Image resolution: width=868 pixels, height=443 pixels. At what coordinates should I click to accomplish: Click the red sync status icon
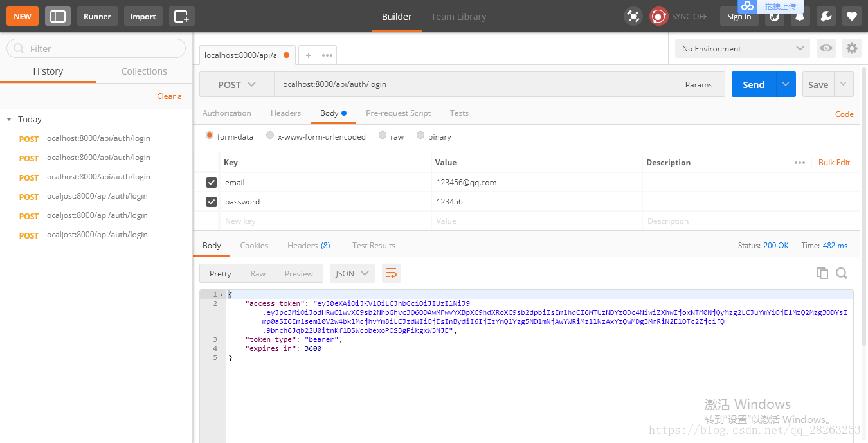click(x=658, y=16)
